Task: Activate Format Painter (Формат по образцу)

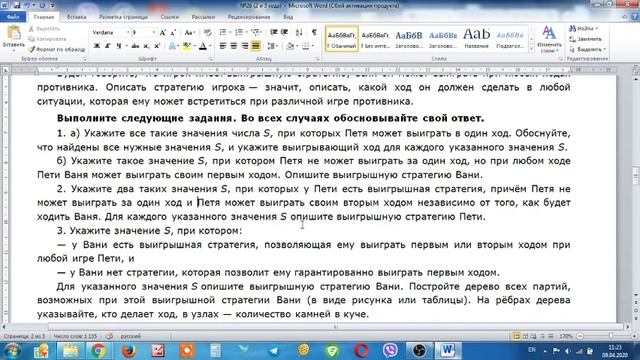Action: point(57,49)
